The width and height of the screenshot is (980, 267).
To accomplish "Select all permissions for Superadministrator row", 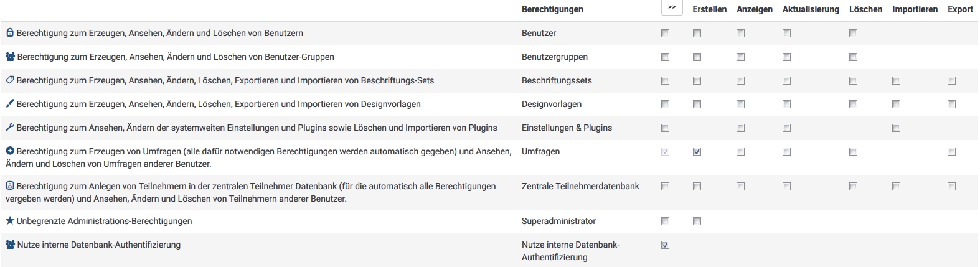I will [x=665, y=222].
